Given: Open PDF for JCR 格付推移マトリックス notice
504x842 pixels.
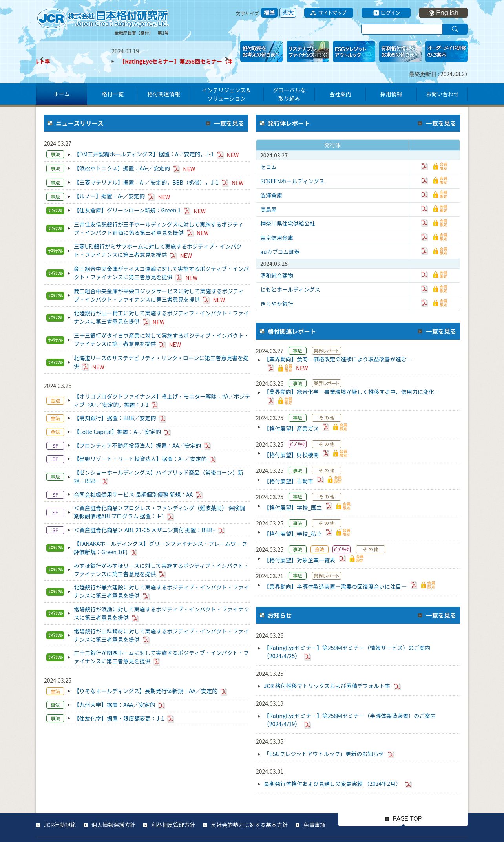Looking at the screenshot, I should [397, 686].
